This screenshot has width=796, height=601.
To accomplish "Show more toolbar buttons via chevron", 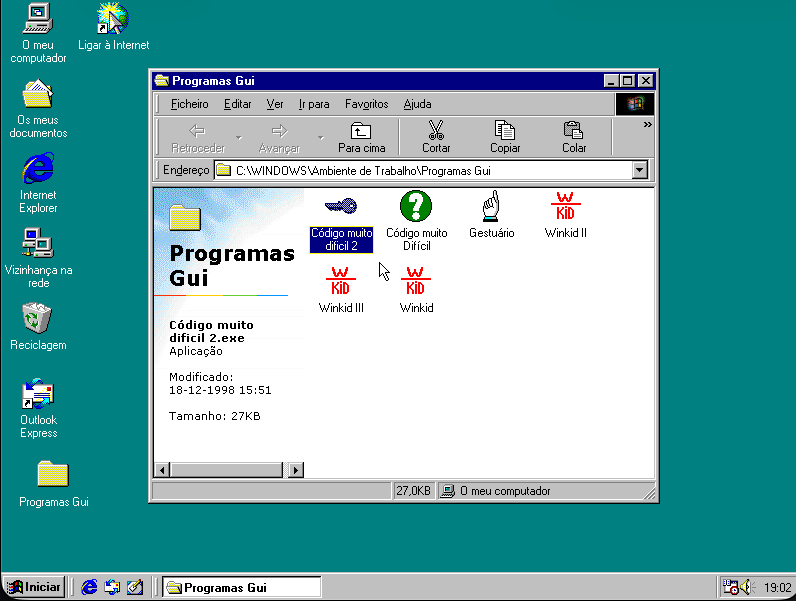I will 647,125.
